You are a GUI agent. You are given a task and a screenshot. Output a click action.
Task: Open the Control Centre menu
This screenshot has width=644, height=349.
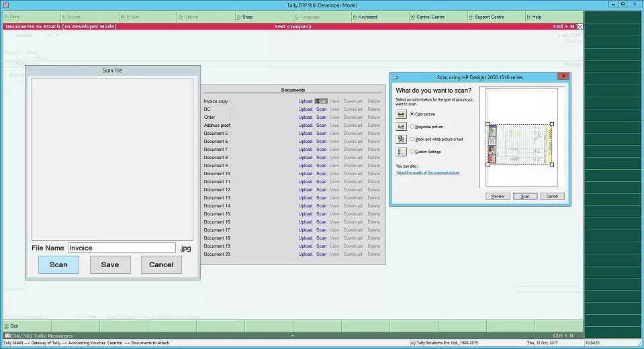pos(428,17)
